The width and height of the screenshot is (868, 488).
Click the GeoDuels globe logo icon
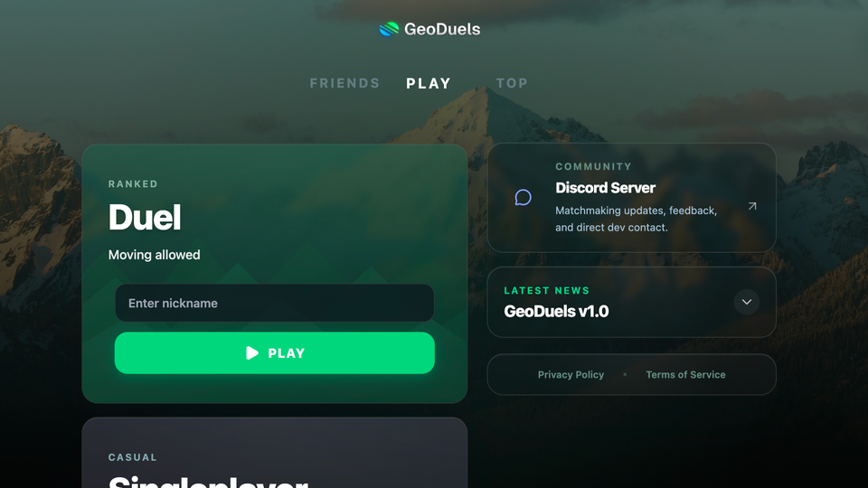(x=389, y=29)
